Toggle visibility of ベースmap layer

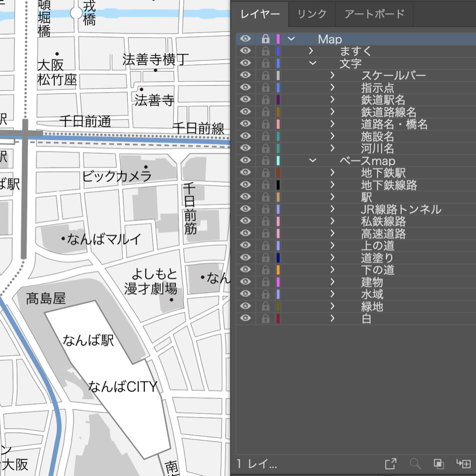(x=245, y=160)
